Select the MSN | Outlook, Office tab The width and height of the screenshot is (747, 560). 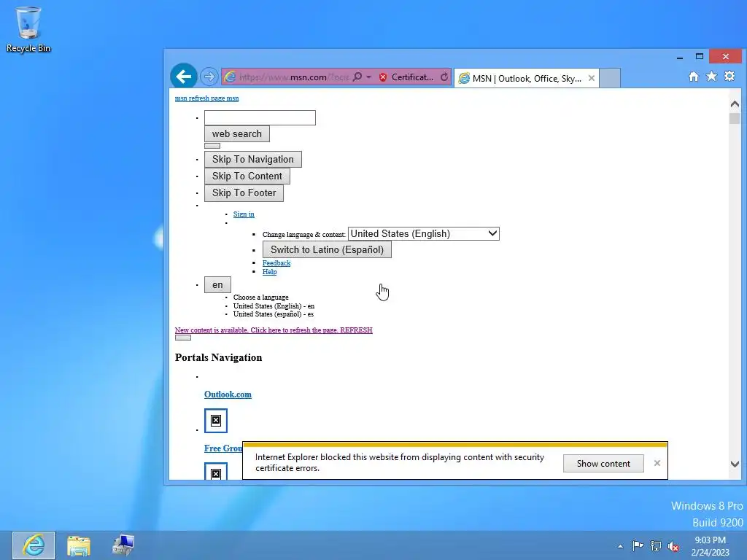click(x=526, y=78)
